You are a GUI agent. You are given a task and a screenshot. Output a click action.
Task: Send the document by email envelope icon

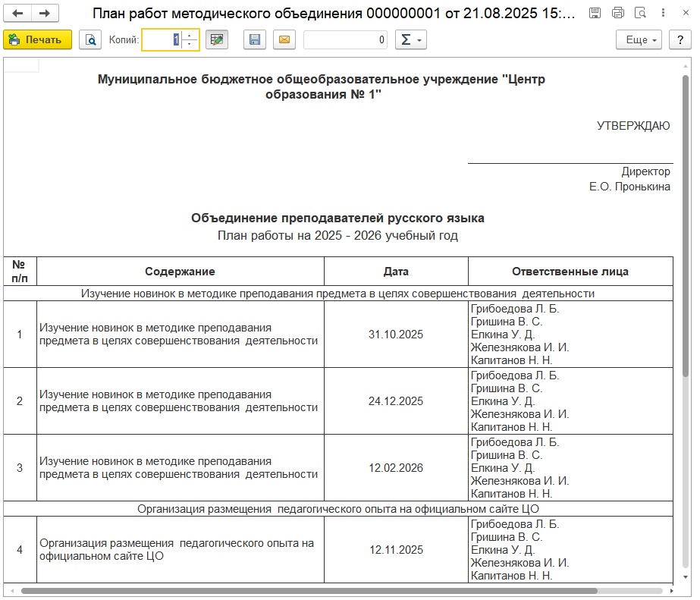pos(284,39)
